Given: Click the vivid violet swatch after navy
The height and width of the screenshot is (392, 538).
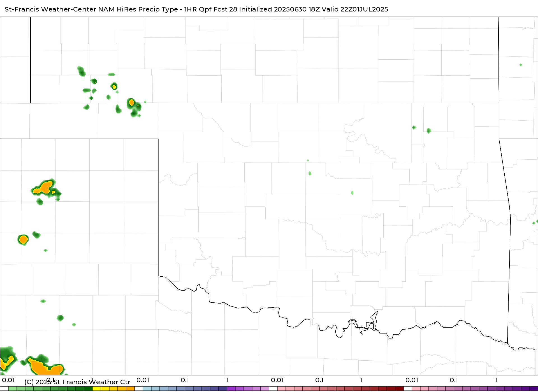Looking at the screenshot, I should pos(231,389).
